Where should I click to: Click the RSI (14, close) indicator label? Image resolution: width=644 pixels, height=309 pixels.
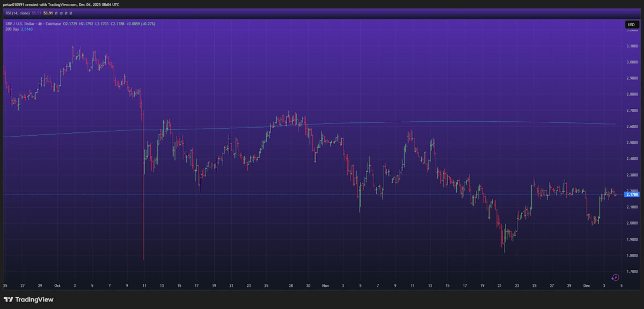(x=18, y=13)
